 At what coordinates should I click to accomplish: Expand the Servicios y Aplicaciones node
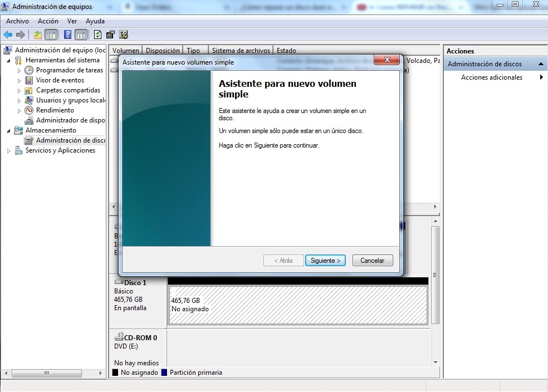point(9,151)
